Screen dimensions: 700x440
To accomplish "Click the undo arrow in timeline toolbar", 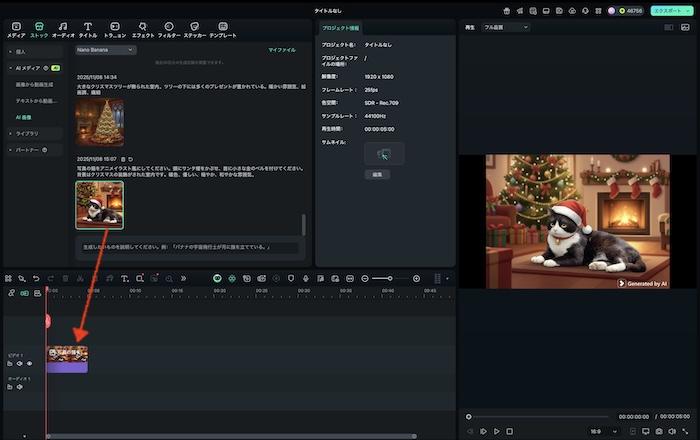I will 36,278.
